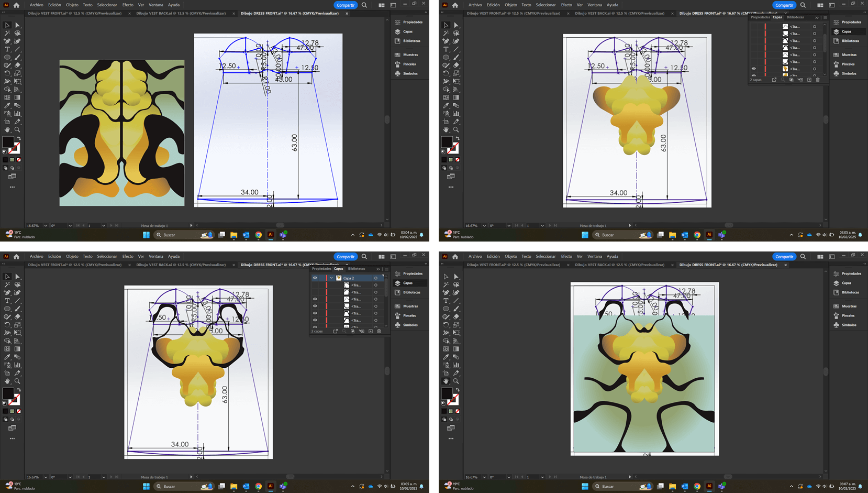Open Ventana menu in bottom-right window
The height and width of the screenshot is (493, 868).
[x=595, y=257]
